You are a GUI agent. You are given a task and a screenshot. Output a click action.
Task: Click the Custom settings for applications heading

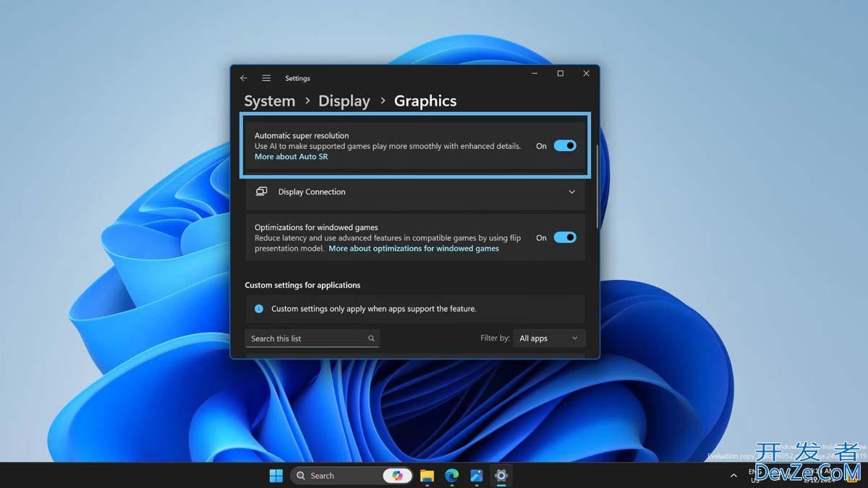point(302,285)
